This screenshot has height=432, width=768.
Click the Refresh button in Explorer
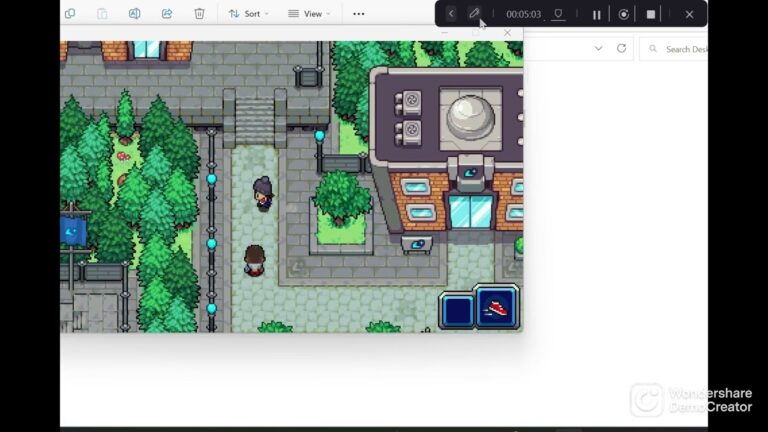click(622, 48)
